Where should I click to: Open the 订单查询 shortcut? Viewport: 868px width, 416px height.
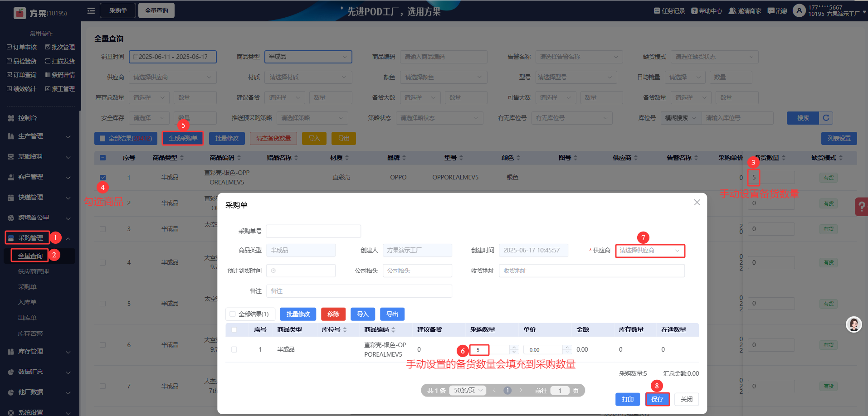(x=22, y=75)
